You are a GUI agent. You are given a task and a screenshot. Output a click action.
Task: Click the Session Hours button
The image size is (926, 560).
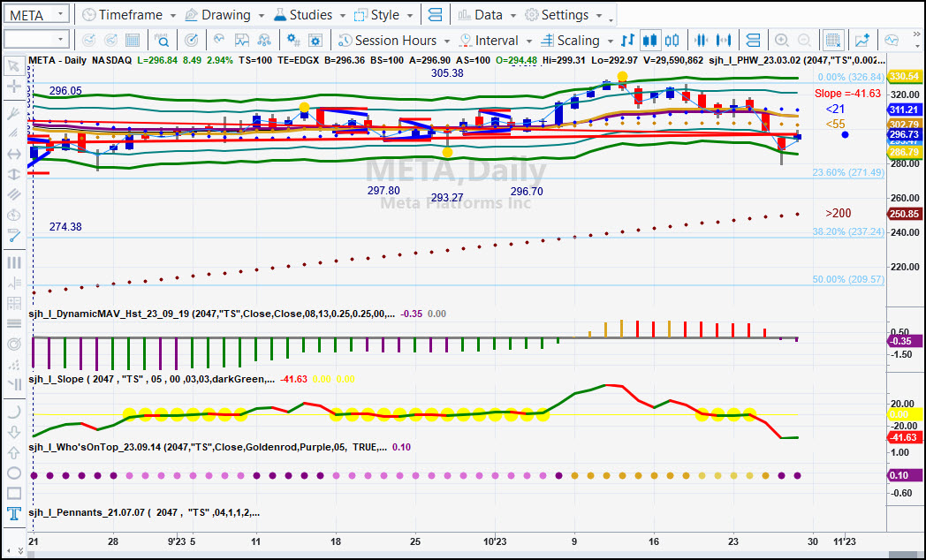[387, 40]
